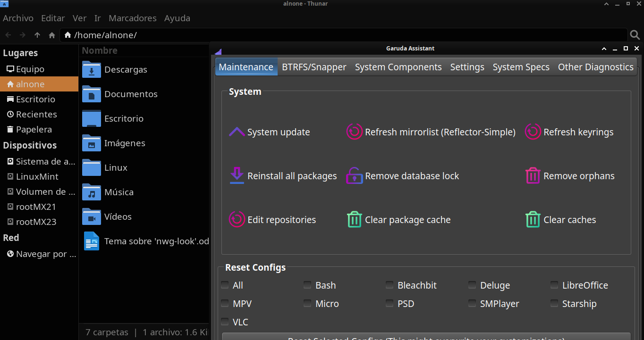This screenshot has width=644, height=340.
Task: Click the Clear caches button
Action: pyautogui.click(x=569, y=220)
